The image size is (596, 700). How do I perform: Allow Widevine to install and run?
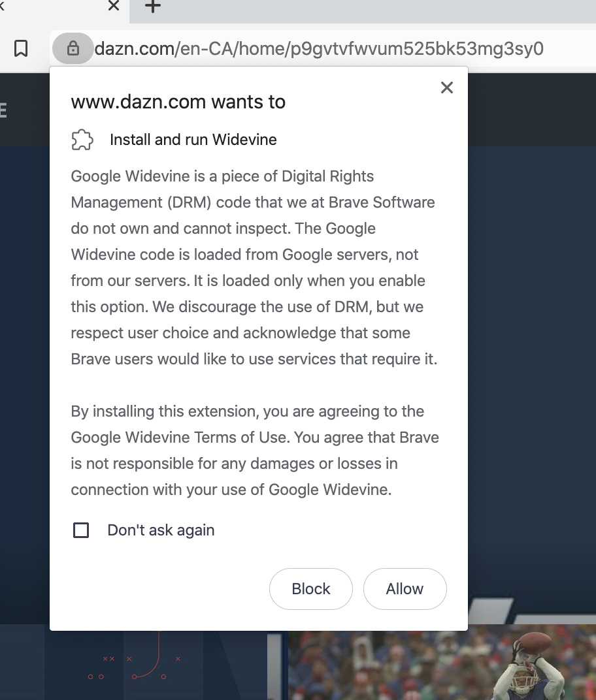[405, 589]
